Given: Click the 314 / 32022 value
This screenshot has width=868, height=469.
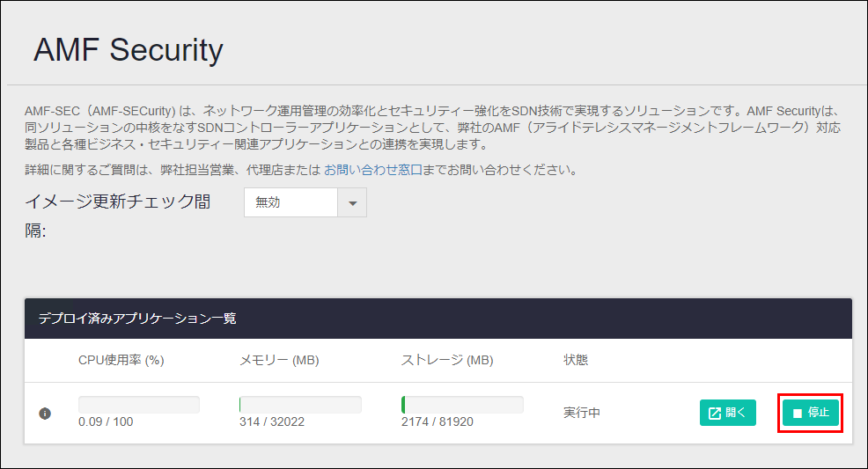Looking at the screenshot, I should click(272, 422).
